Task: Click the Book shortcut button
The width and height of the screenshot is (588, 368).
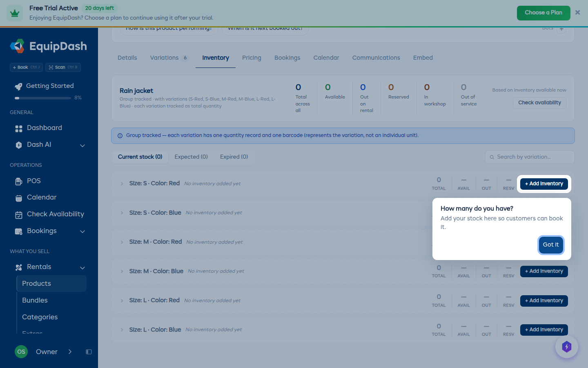Action: [26, 67]
